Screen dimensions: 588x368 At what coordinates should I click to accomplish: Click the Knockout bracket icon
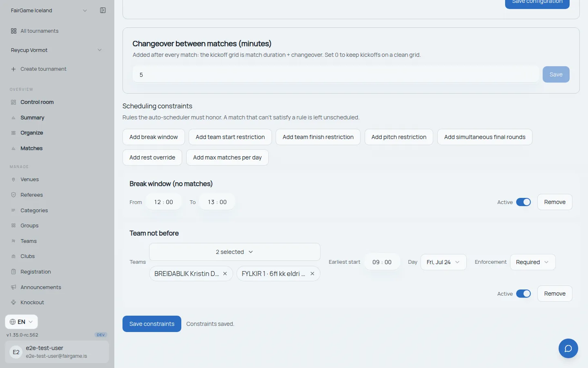pos(13,303)
